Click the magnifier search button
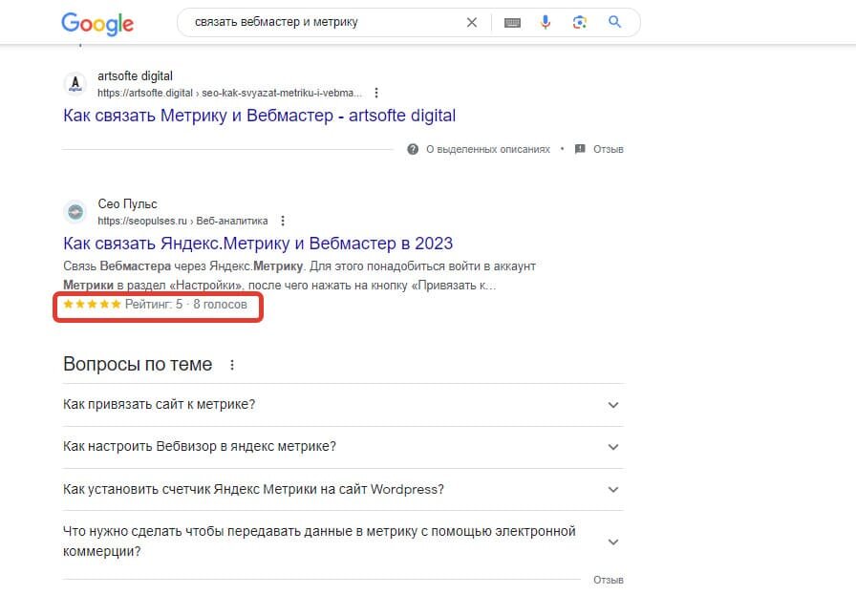Viewport: 856px width, 616px height. point(614,22)
